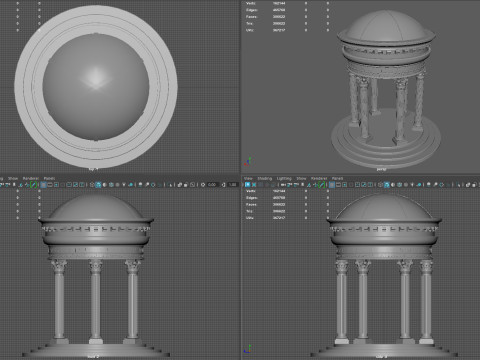Click the Exposure icon in bottom-left toolbar

click(203, 185)
